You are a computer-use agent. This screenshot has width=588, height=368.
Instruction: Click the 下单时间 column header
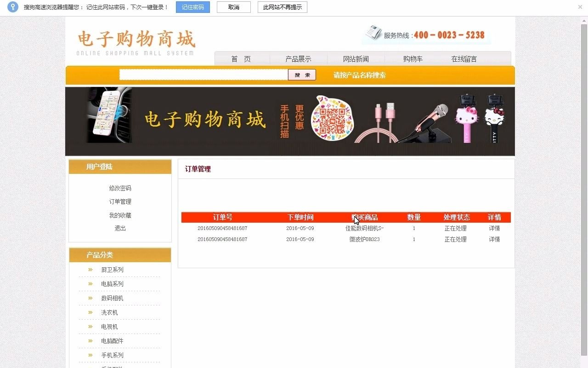[x=300, y=217]
